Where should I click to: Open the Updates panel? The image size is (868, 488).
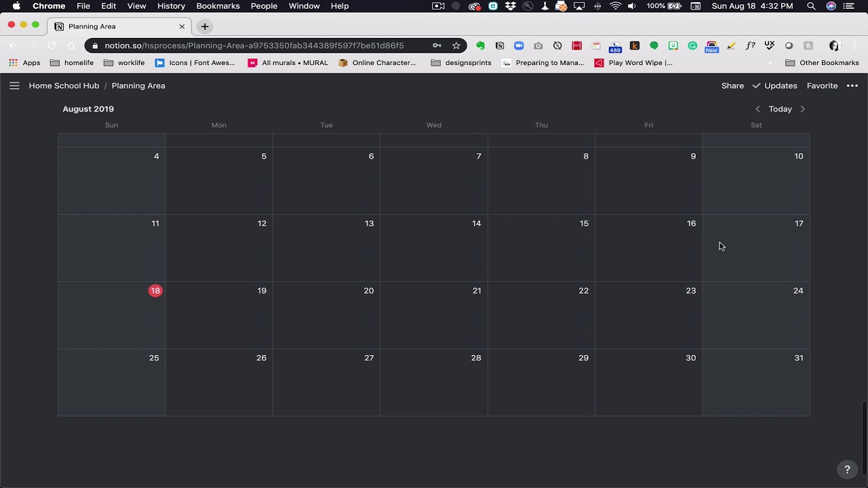[774, 86]
